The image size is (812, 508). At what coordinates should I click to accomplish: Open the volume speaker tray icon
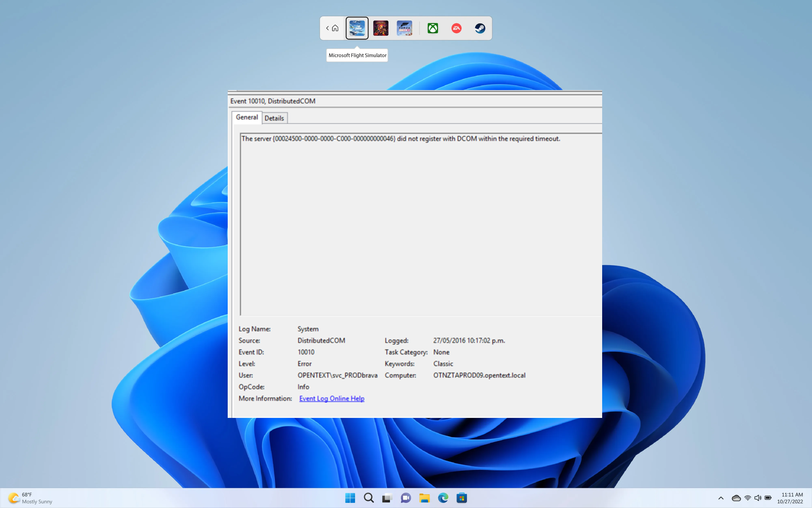pyautogui.click(x=758, y=498)
